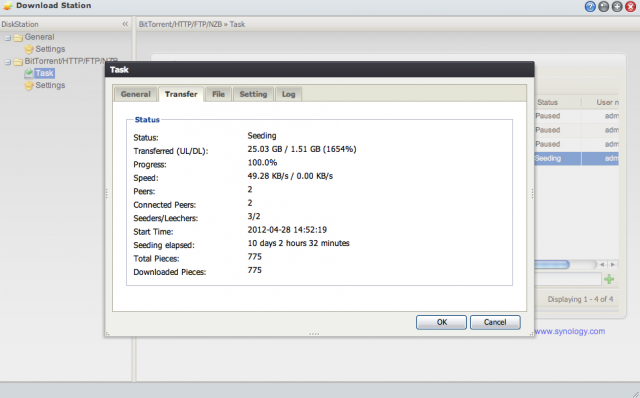
Task: Click the scroll right arrow in background list
Action: (x=613, y=265)
